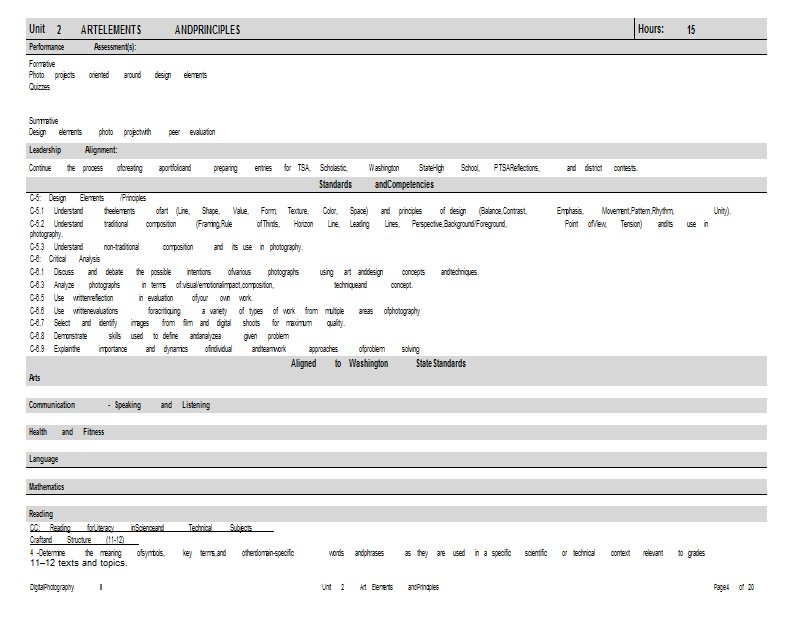Click the line starting "4 - Determine the meaning"
Viewport: 800px width, 618px height.
tap(367, 553)
